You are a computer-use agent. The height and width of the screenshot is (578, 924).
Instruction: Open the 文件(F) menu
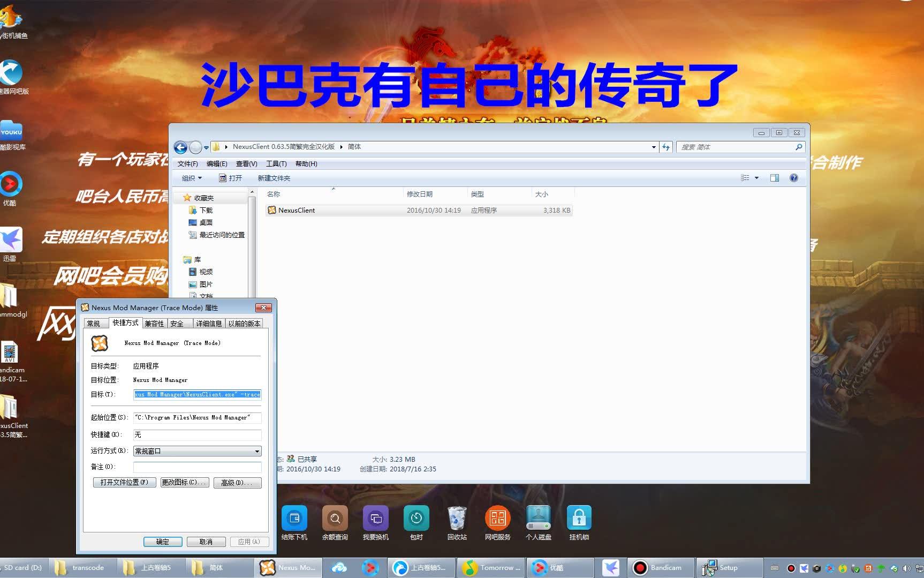[x=187, y=164]
